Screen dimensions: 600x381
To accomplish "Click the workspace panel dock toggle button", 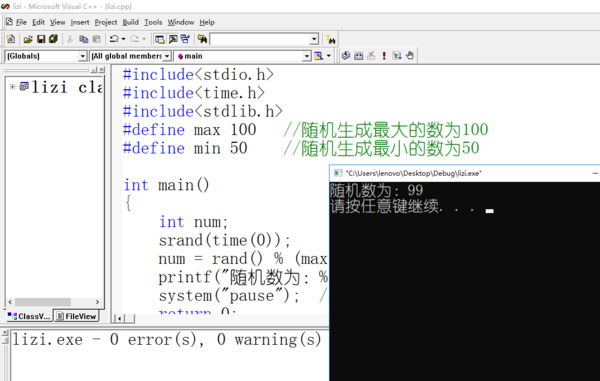I will point(94,70).
